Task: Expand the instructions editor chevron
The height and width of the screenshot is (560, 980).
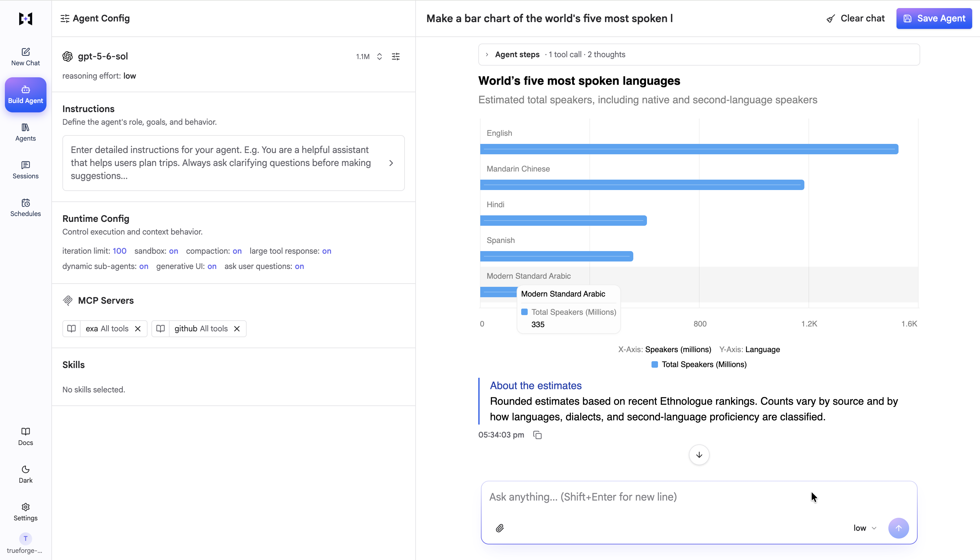Action: [x=391, y=163]
